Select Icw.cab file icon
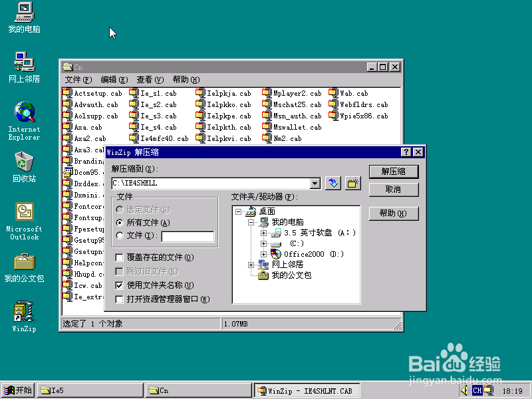Image resolution: width=532 pixels, height=399 pixels. coord(68,285)
